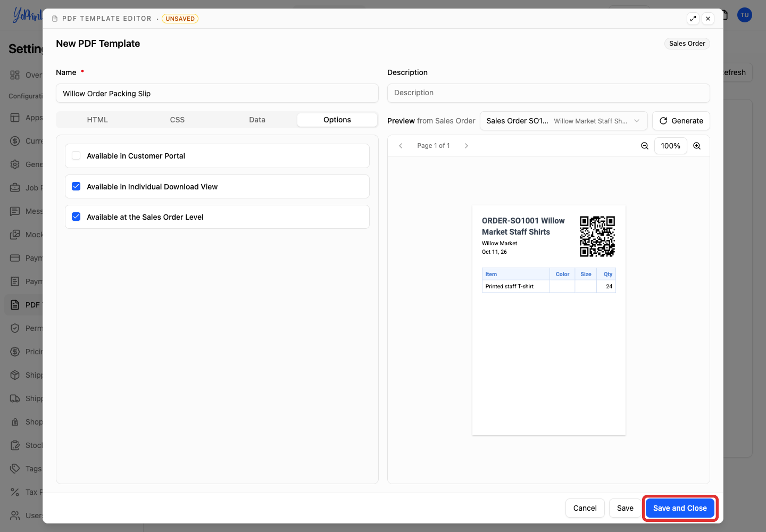
Task: Click the Sales Order type badge
Action: 687,44
